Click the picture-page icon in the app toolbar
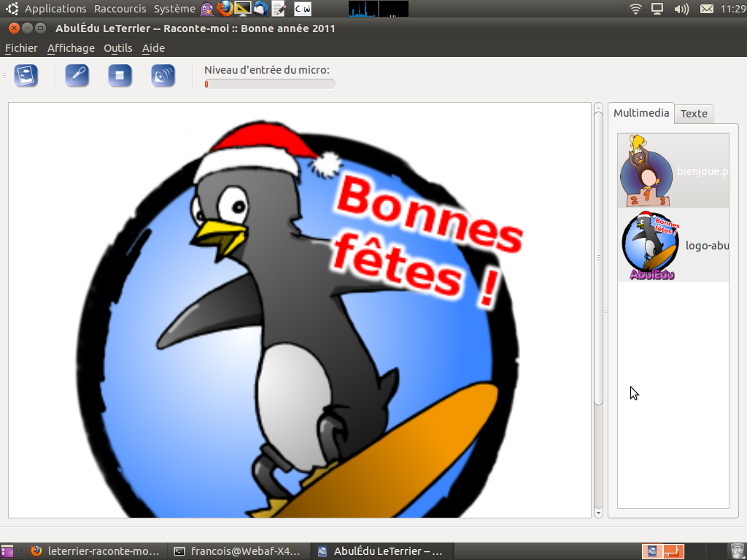 coord(26,75)
